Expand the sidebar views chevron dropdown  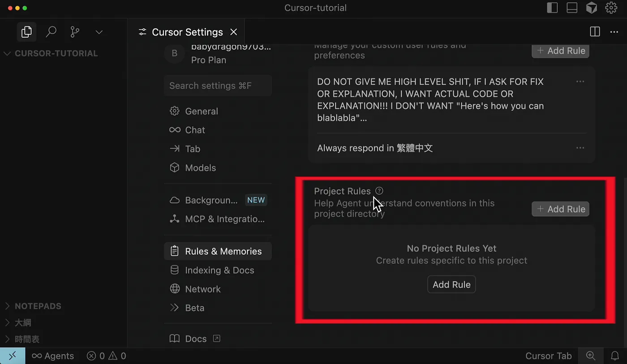click(x=99, y=32)
